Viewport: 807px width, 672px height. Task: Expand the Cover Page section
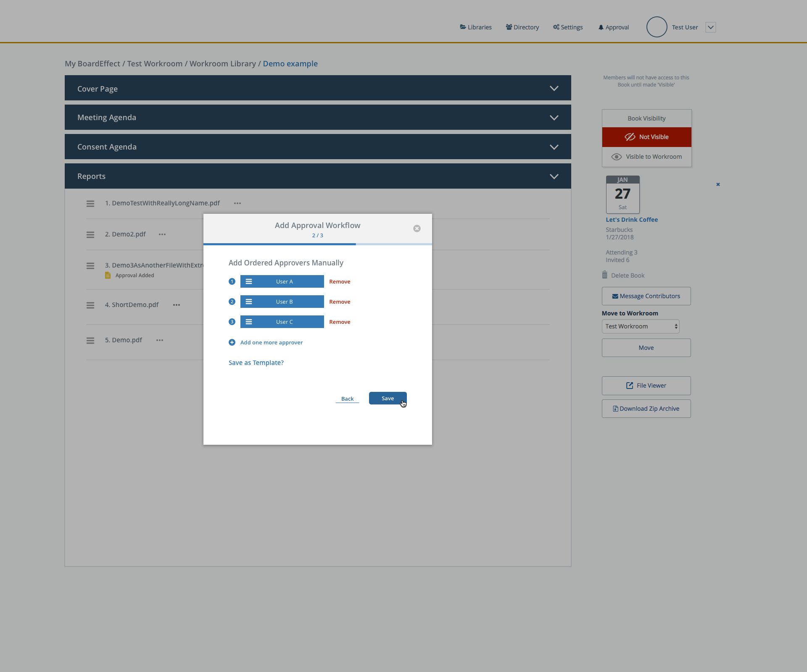(x=554, y=88)
